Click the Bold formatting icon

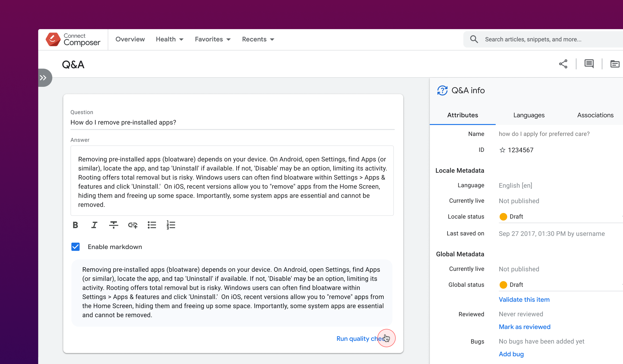coord(75,225)
